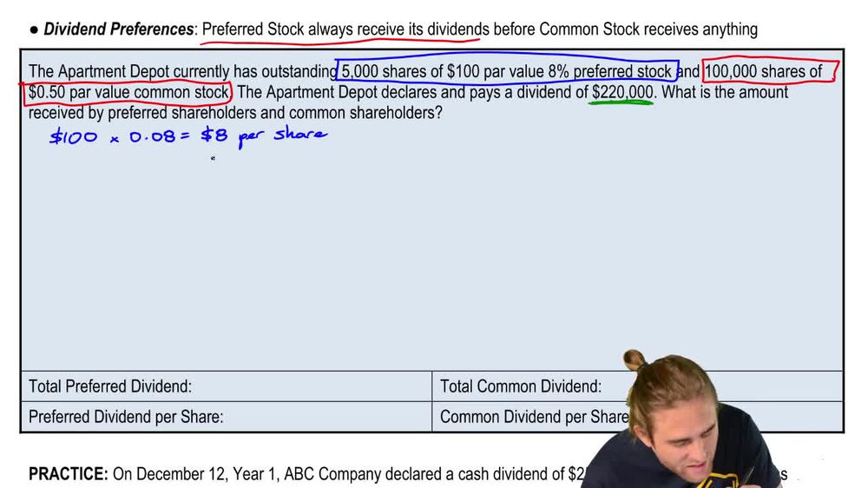This screenshot has width=868, height=488.
Task: Click the 'PRACTICE:' label at bottom
Action: (x=68, y=474)
